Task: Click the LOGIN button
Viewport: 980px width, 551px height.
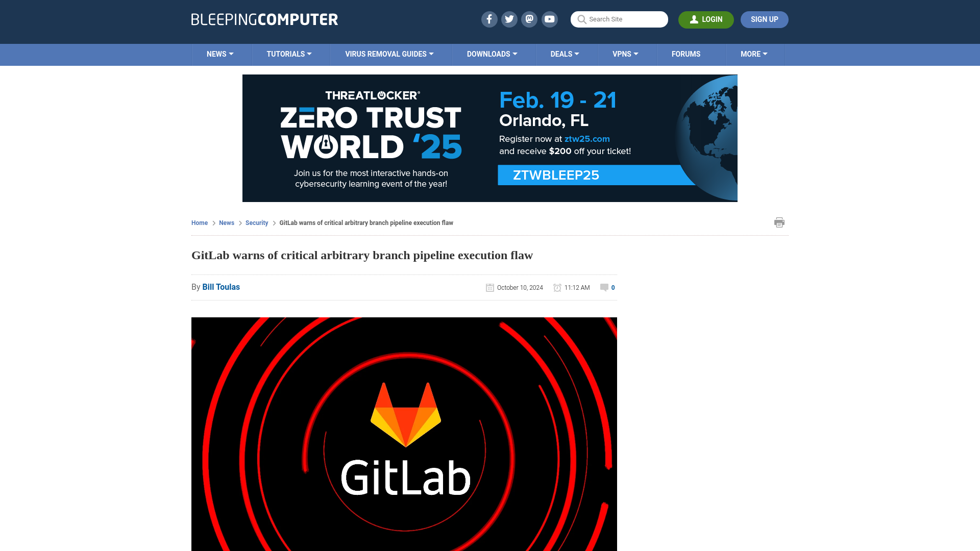Action: point(706,19)
